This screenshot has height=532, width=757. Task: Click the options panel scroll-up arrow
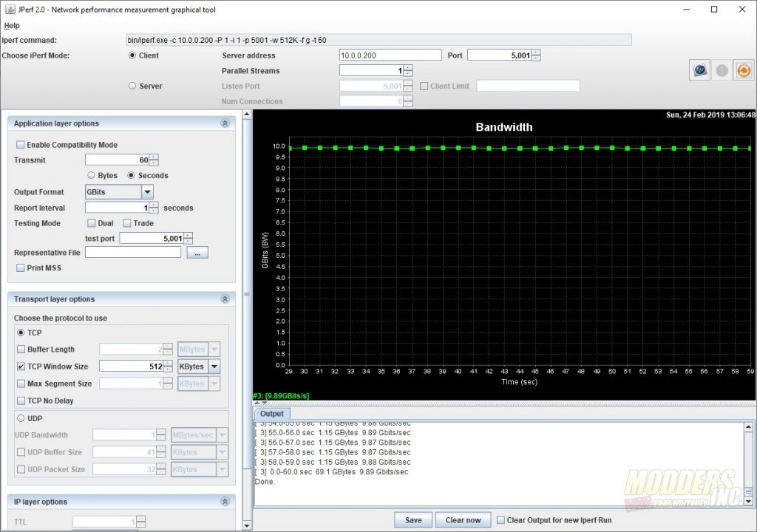pos(247,115)
